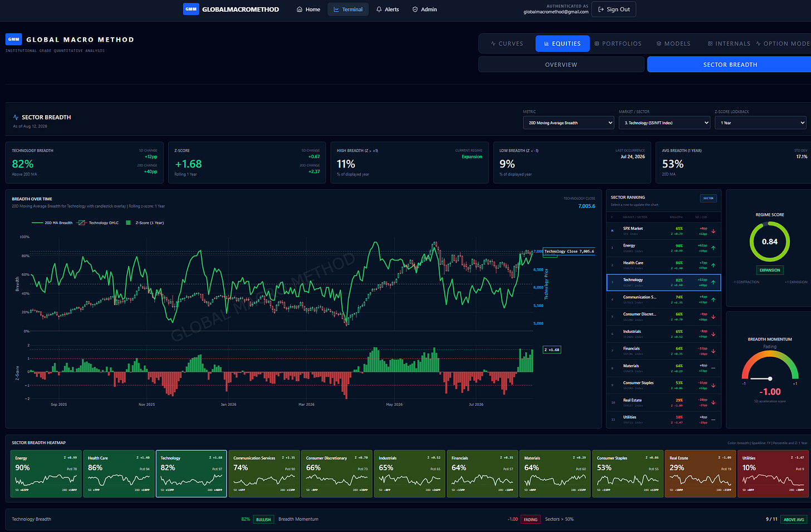This screenshot has width=811, height=532.
Task: Switch to the Overview tab
Action: pyautogui.click(x=561, y=65)
